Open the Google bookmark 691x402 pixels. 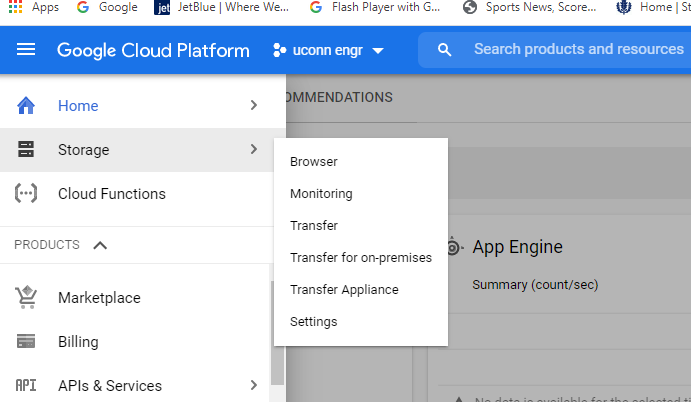click(x=107, y=7)
